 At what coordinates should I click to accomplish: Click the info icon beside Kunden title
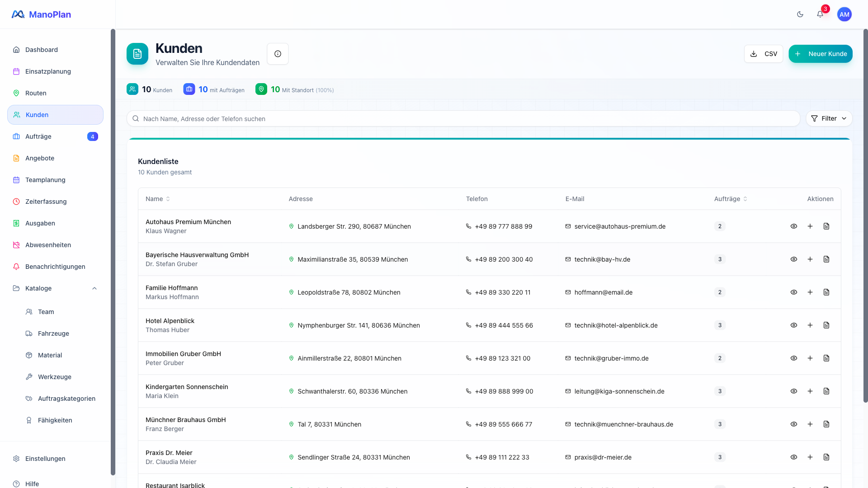coord(278,54)
